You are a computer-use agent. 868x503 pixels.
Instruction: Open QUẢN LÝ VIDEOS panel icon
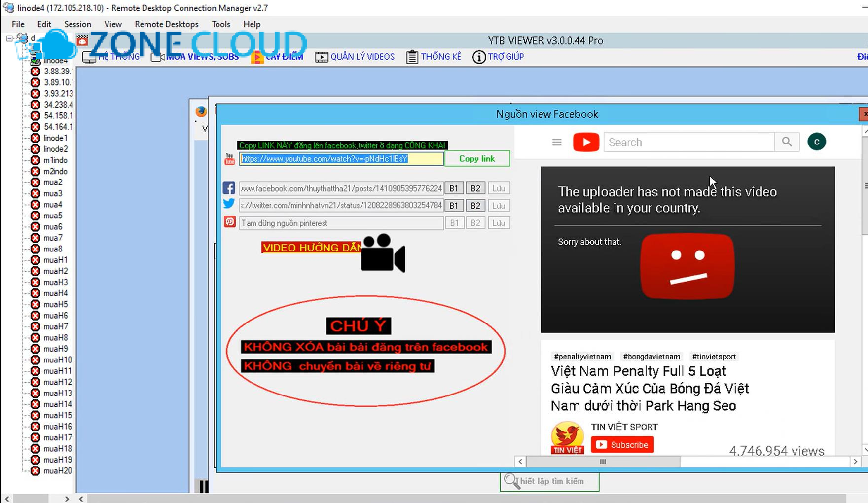[x=321, y=56]
